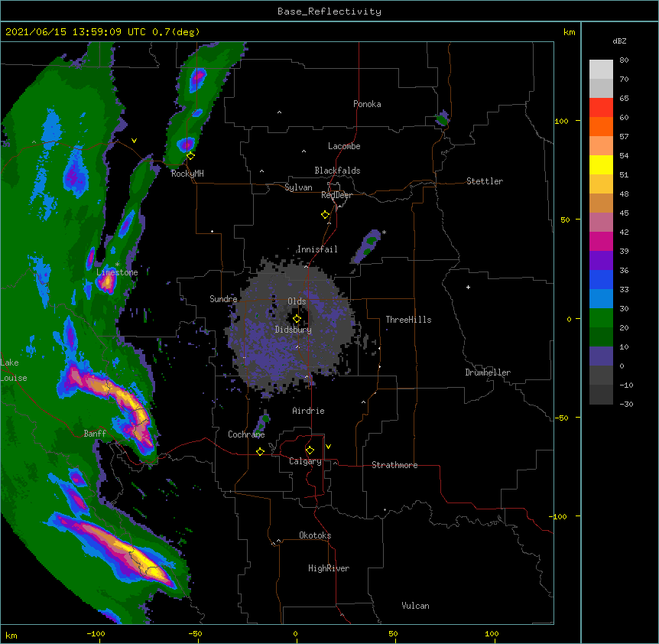Click the Sundre town label
The width and height of the screenshot is (659, 644).
click(223, 299)
